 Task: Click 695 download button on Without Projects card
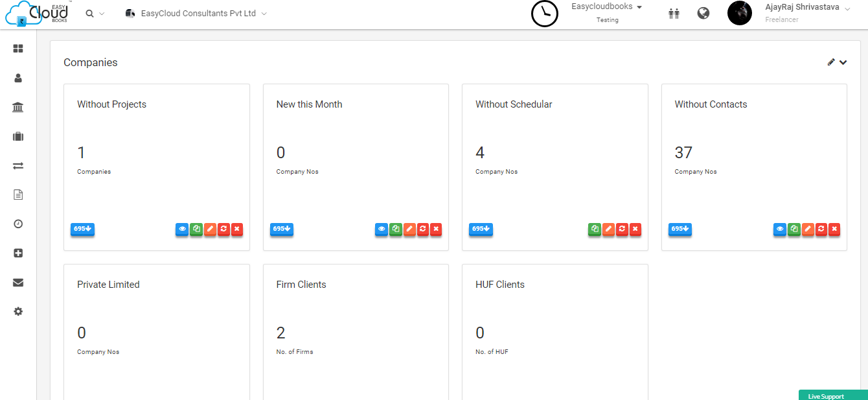point(83,229)
